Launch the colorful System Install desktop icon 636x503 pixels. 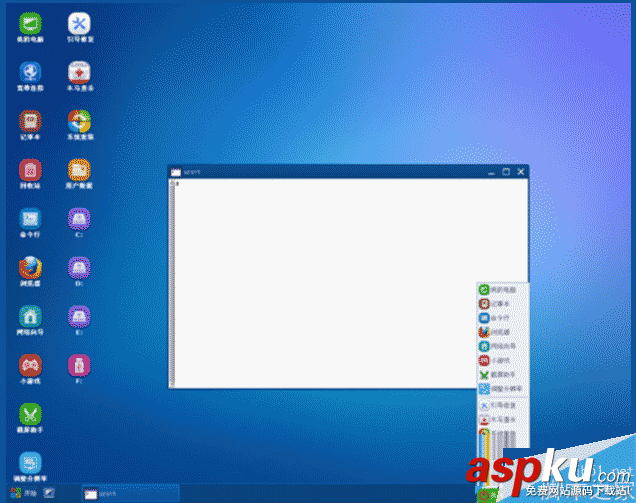click(x=79, y=125)
